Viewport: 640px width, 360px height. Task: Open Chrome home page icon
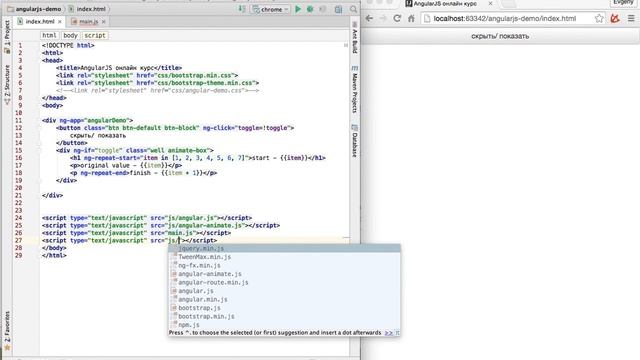tap(411, 18)
